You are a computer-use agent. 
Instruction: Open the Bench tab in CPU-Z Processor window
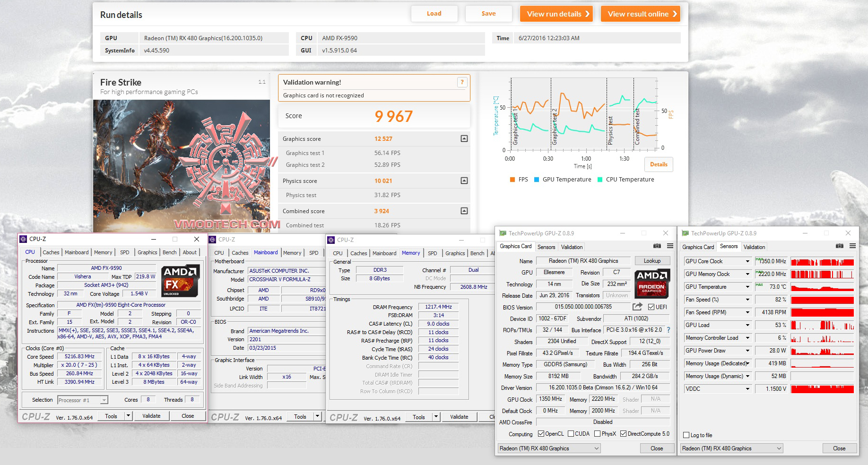click(169, 252)
